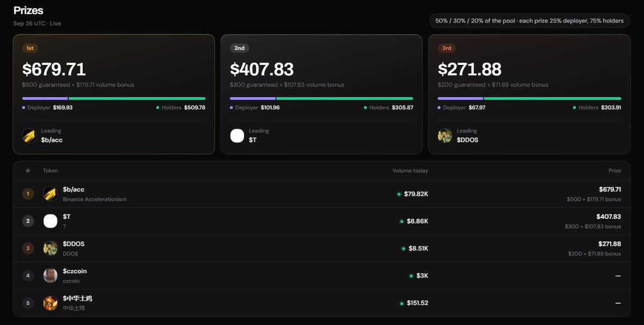Click the '$3K' volume value

[x=422, y=276]
